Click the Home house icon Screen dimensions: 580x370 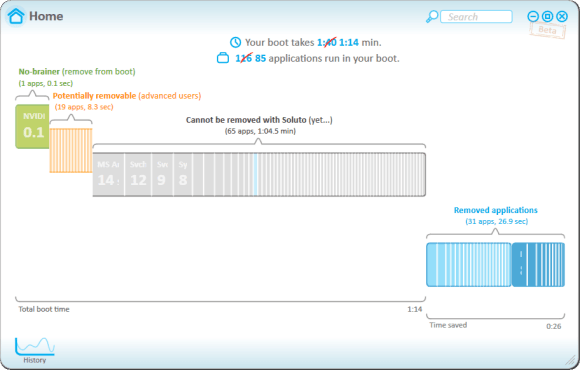(16, 16)
